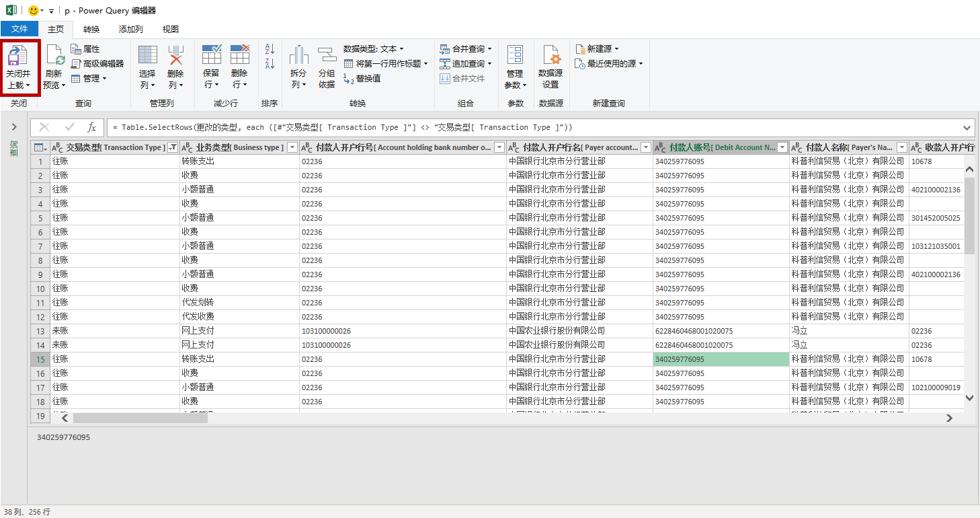Switch to the Home (主页) tab
Viewport: 980px width, 518px height.
[x=56, y=29]
